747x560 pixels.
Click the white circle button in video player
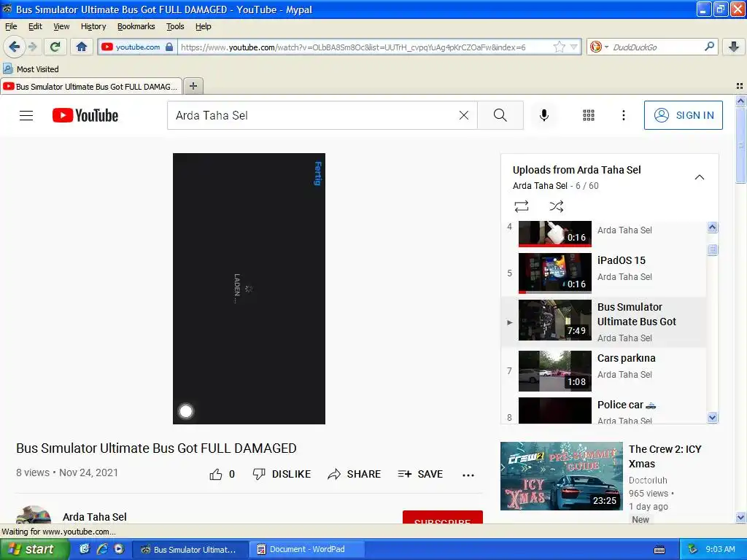(x=186, y=411)
